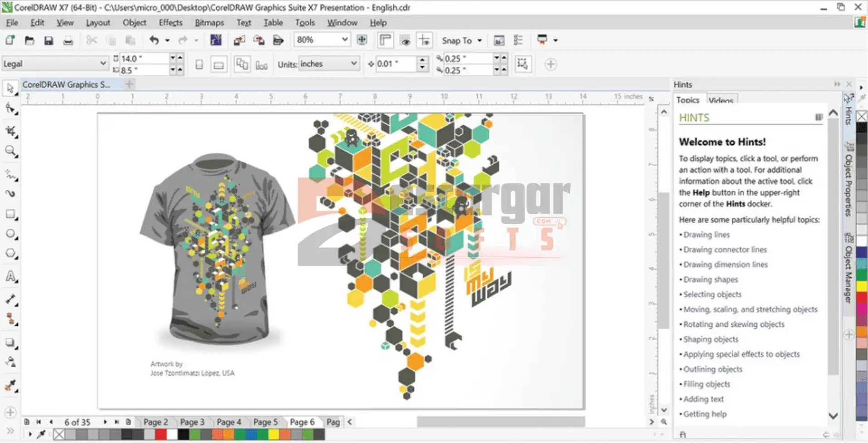Expand the Legal page size dropdown
This screenshot has width=868, height=443.
click(103, 64)
